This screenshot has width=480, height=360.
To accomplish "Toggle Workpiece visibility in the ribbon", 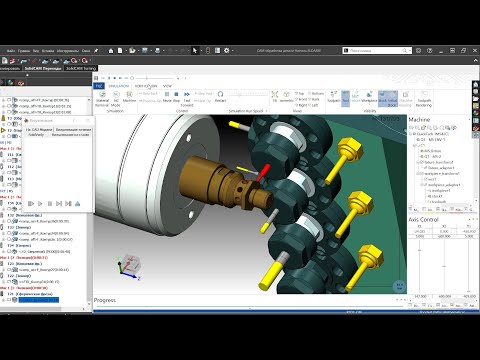I will click(x=369, y=97).
